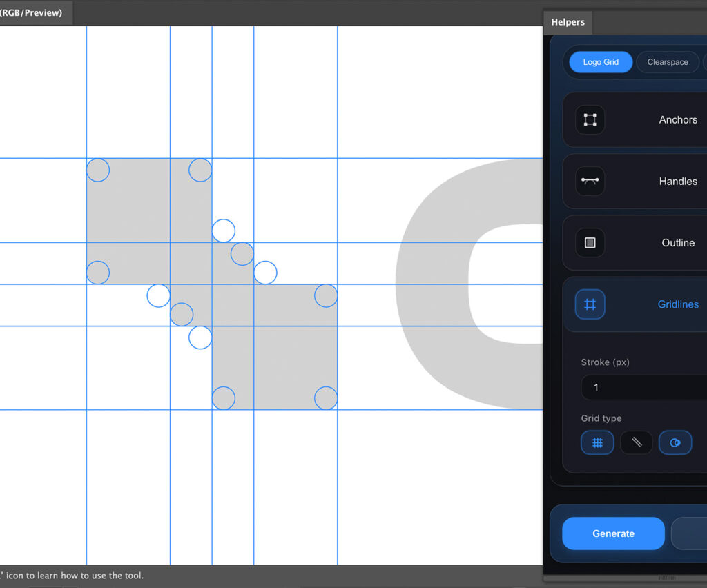This screenshot has height=588, width=707.
Task: Click the Gridlines hash icon
Action: 590,304
